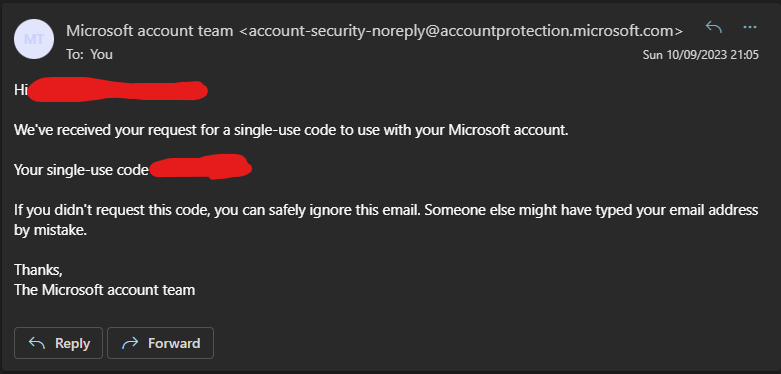Click the We've received your request sentence
This screenshot has height=374, width=781.
point(291,130)
